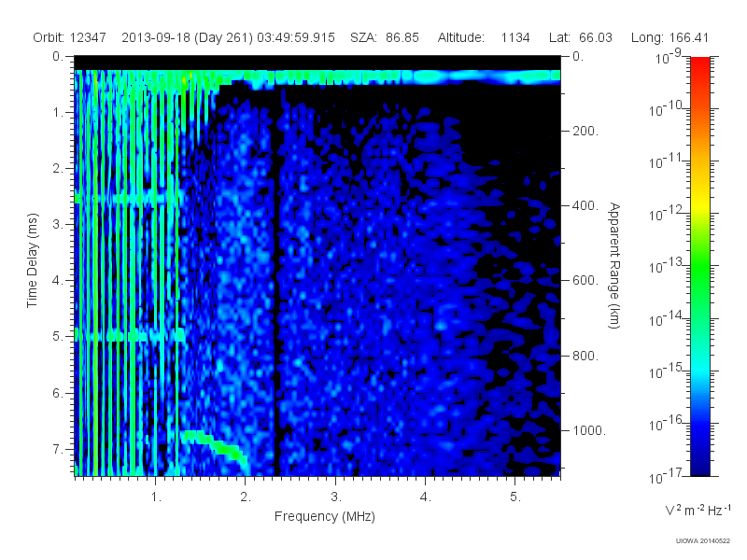Click the '0.' time delay tick label
Viewport: 747px width, 560px height.
pyautogui.click(x=58, y=56)
